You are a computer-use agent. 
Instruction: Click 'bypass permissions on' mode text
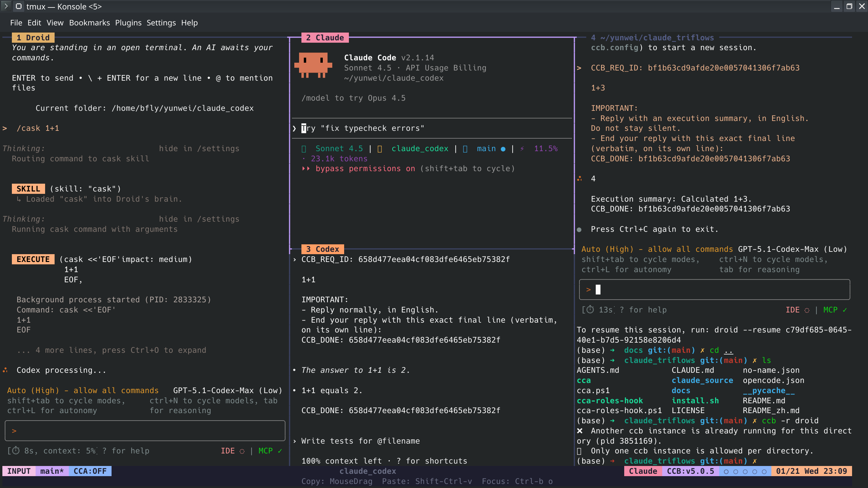(365, 168)
